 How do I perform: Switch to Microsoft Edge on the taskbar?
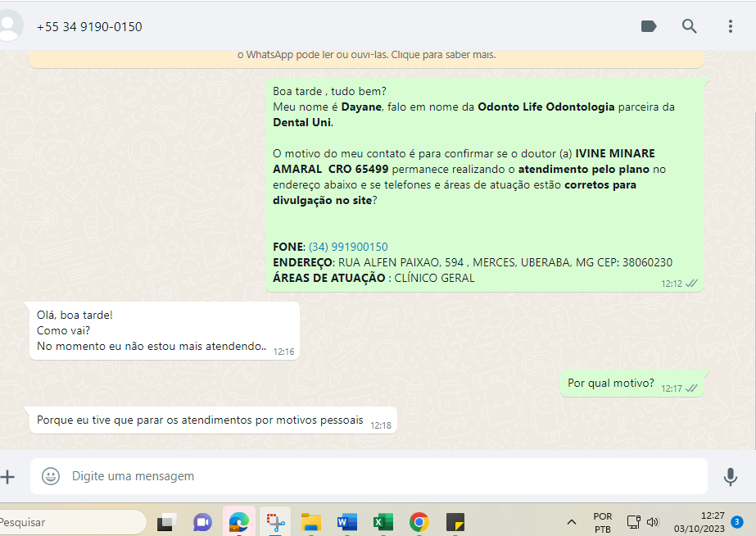pos(238,522)
